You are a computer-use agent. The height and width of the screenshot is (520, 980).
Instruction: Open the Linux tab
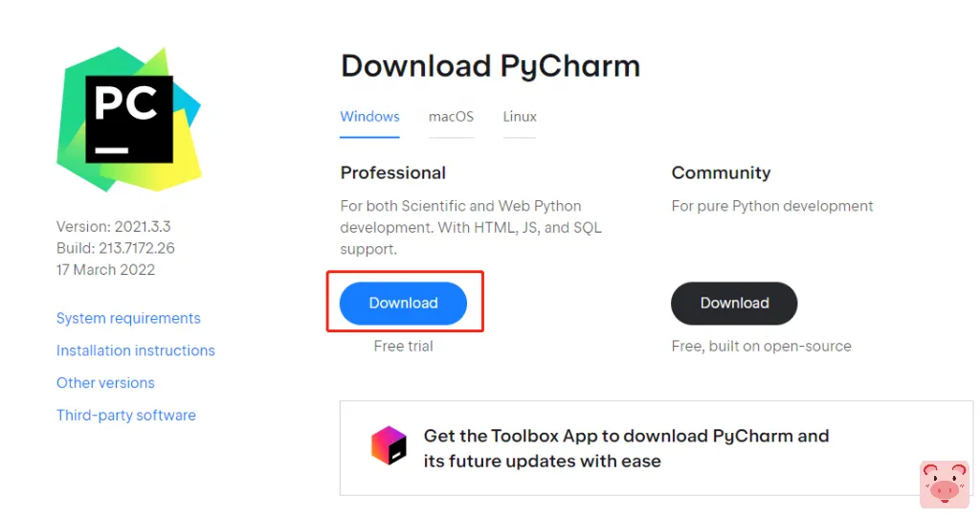click(520, 117)
